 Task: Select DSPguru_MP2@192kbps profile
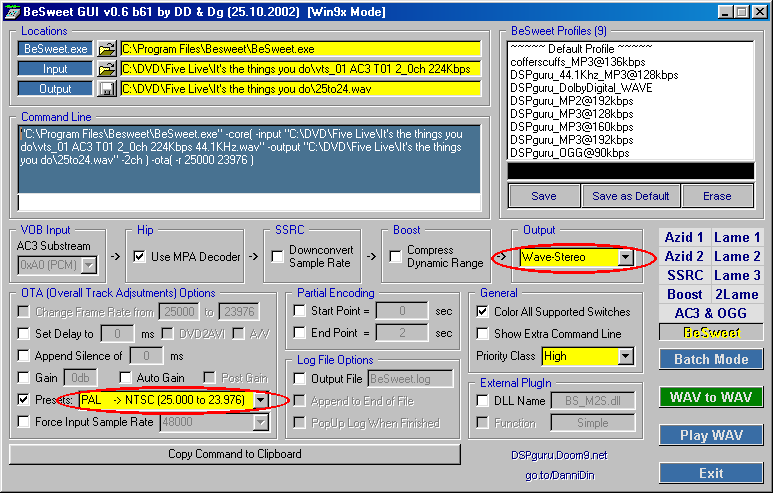coord(631,101)
